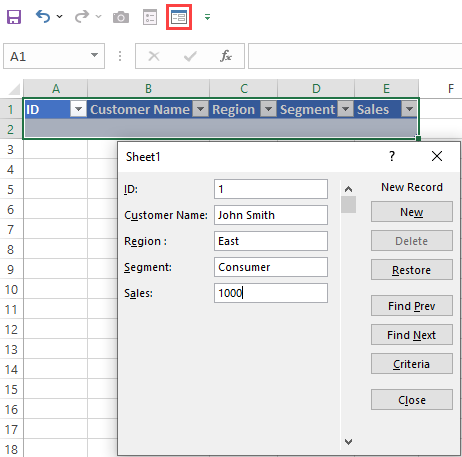Click the New button in the form
The width and height of the screenshot is (462, 457).
coord(412,212)
